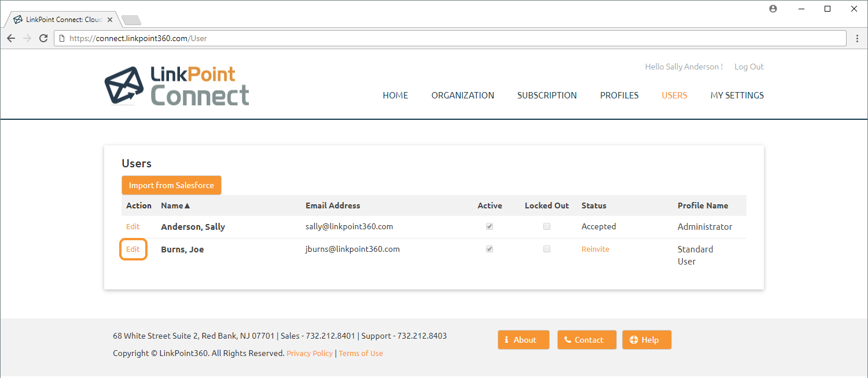868x378 pixels.
Task: Toggle Active checkbox for Burns, Joe
Action: coord(490,249)
